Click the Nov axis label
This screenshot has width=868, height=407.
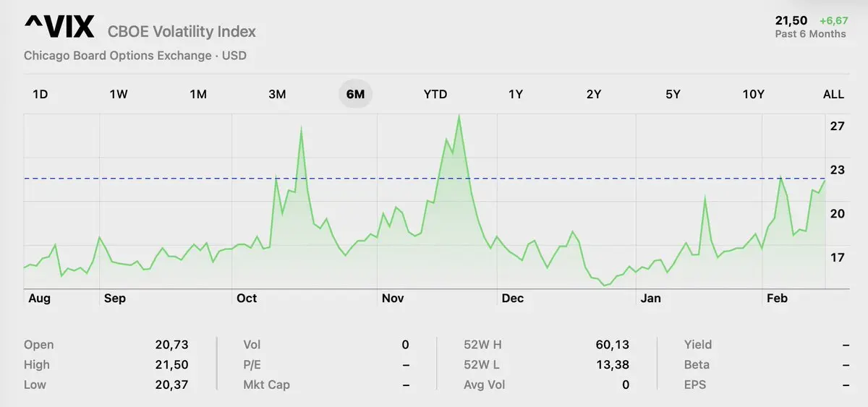[x=392, y=298]
